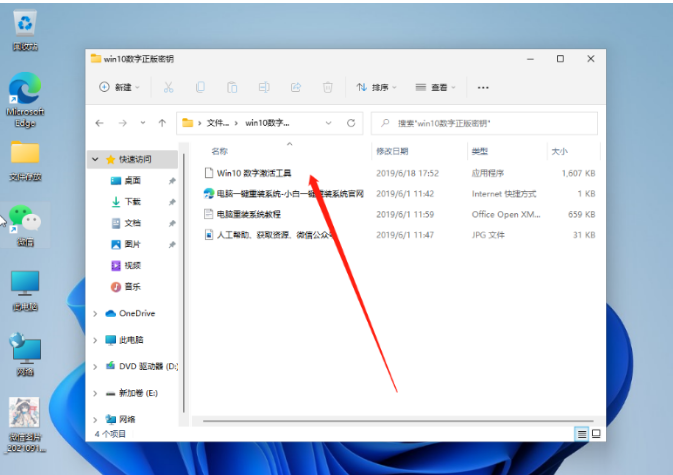Expand the 此电脑 tree node
The width and height of the screenshot is (673, 475).
pyautogui.click(x=95, y=340)
